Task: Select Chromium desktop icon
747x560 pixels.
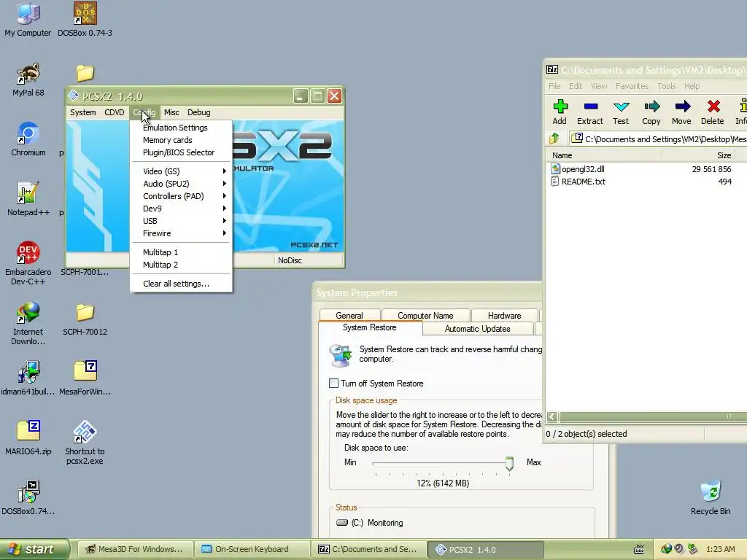Action: click(x=28, y=133)
